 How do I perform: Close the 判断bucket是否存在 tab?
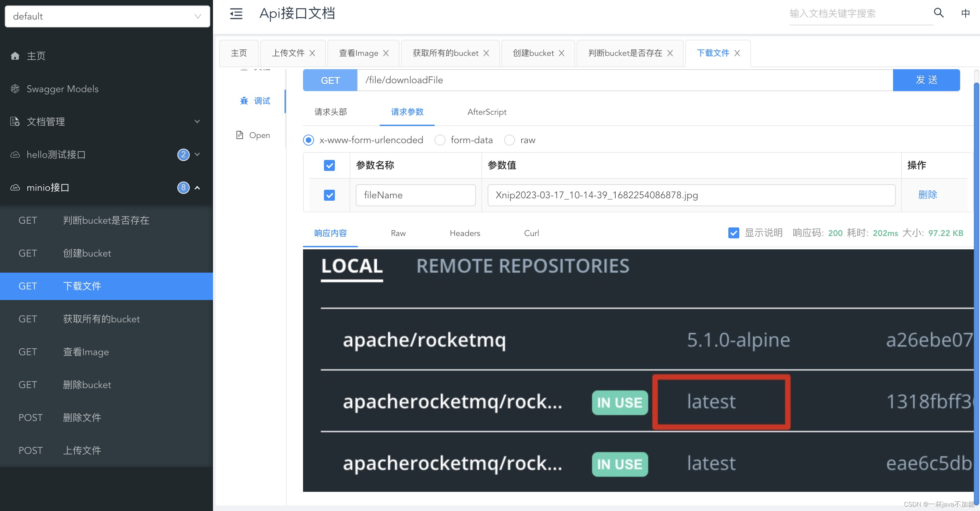click(670, 53)
